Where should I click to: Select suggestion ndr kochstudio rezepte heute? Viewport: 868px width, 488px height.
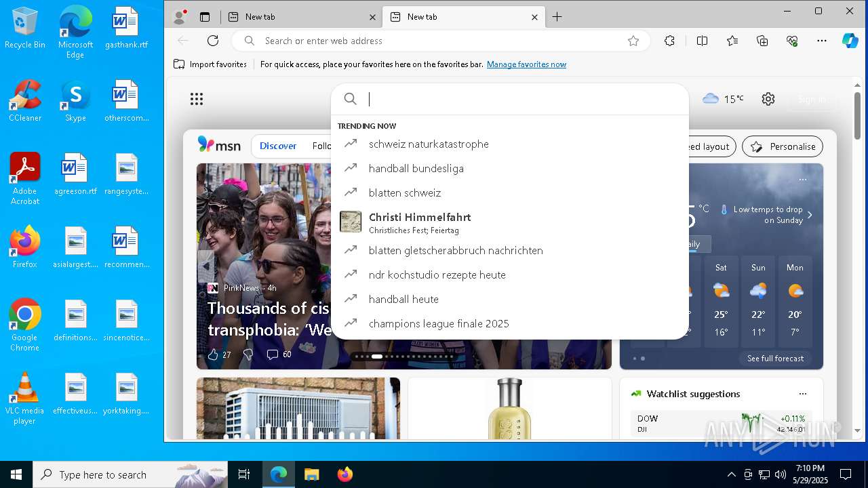tap(510, 274)
